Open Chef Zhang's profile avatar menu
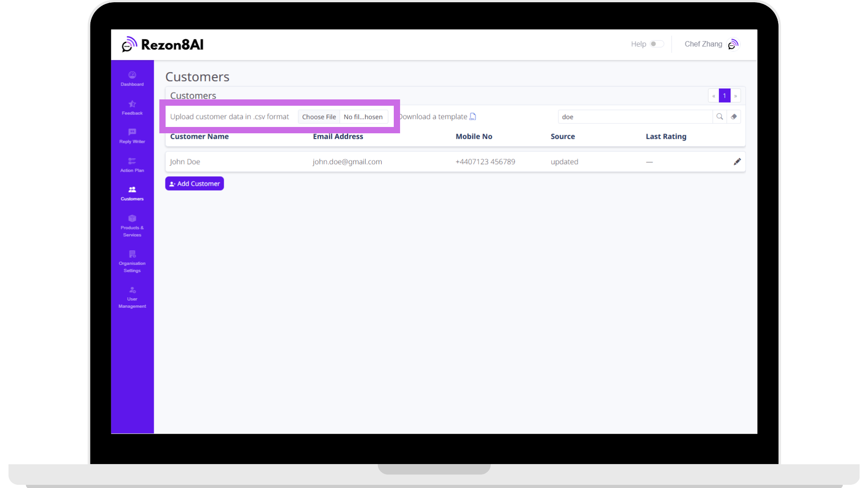 point(733,44)
